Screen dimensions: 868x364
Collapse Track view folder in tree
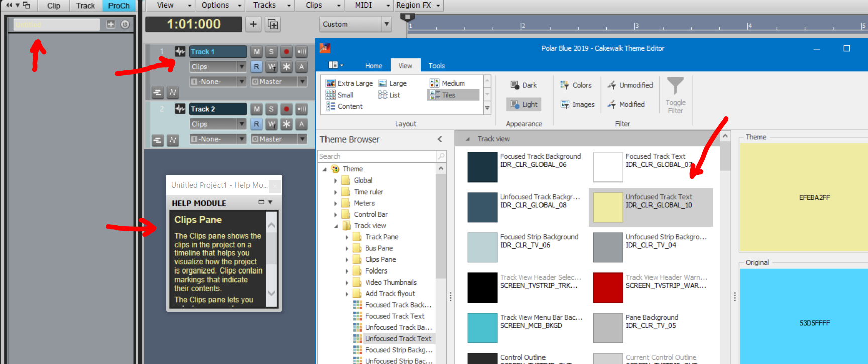click(x=336, y=226)
